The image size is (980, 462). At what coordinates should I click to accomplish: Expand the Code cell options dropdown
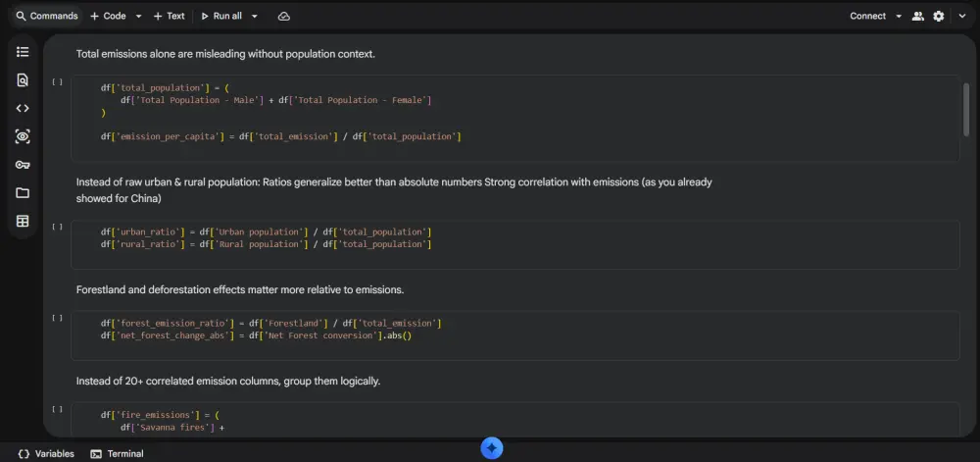point(138,17)
